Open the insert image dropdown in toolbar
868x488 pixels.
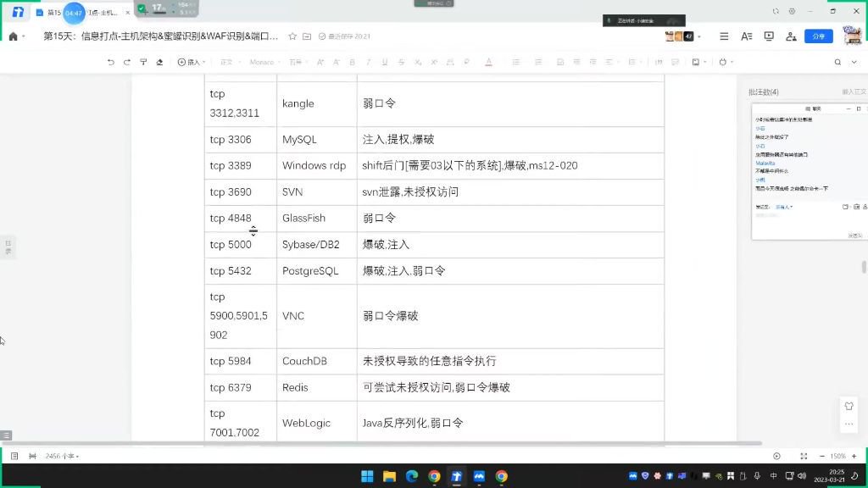tap(698, 62)
